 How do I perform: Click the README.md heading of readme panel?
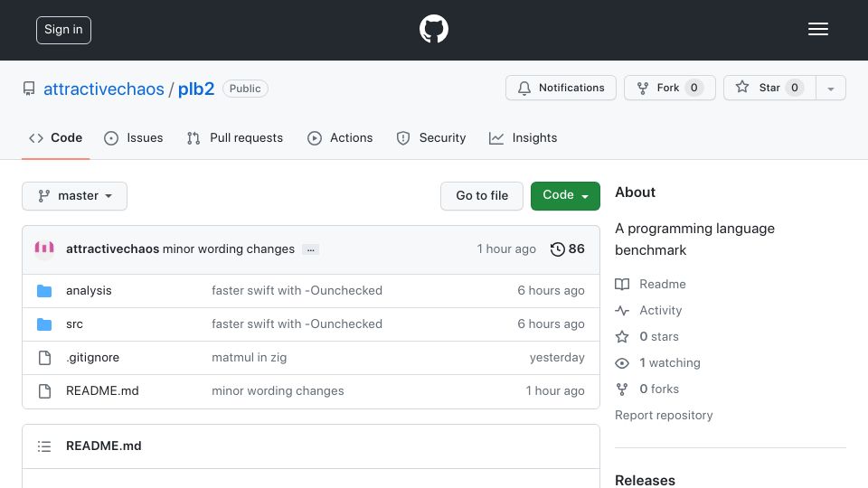pyautogui.click(x=103, y=446)
